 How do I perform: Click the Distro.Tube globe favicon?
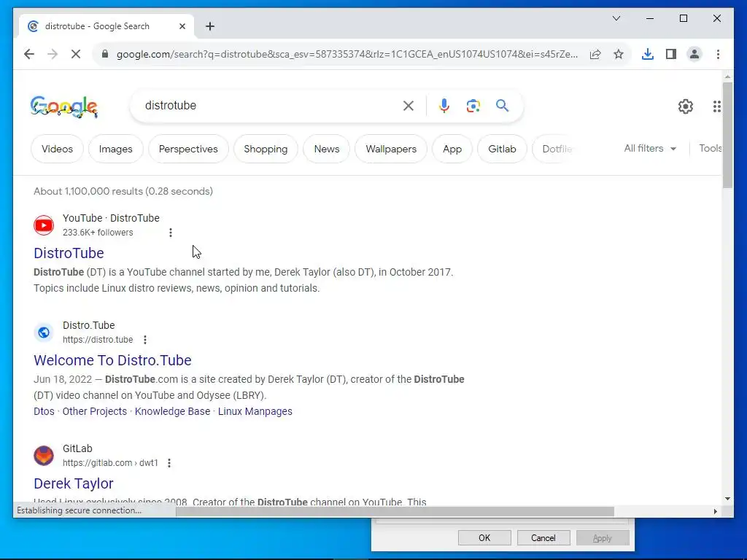point(44,332)
